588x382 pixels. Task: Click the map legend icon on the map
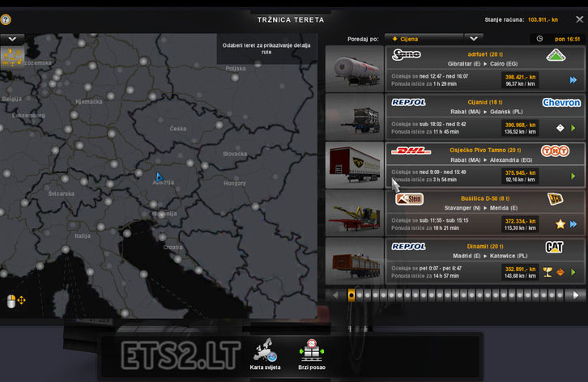[x=11, y=56]
